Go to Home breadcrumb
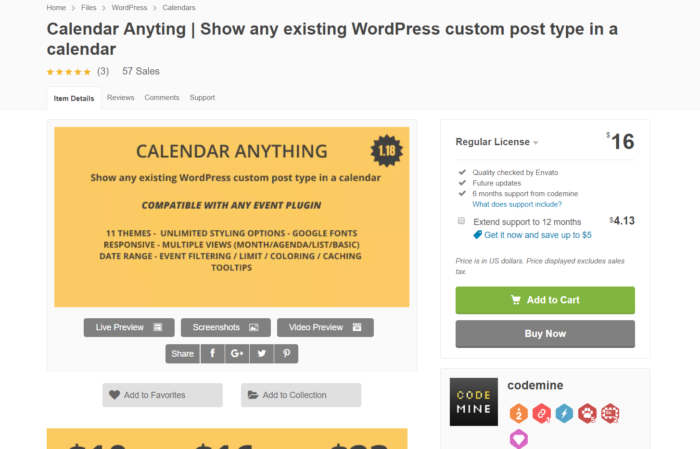Image resolution: width=700 pixels, height=449 pixels. [x=56, y=8]
